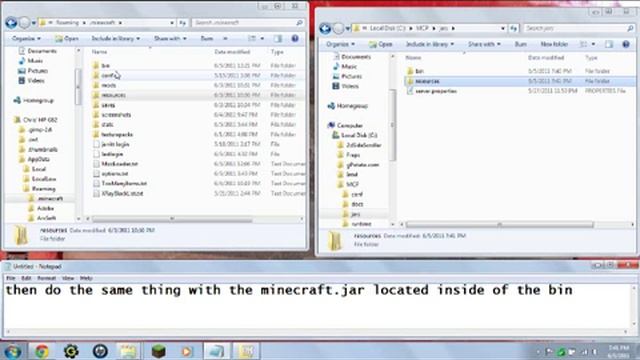Click search box in jars window
This screenshot has width=640, height=360.
point(579,28)
